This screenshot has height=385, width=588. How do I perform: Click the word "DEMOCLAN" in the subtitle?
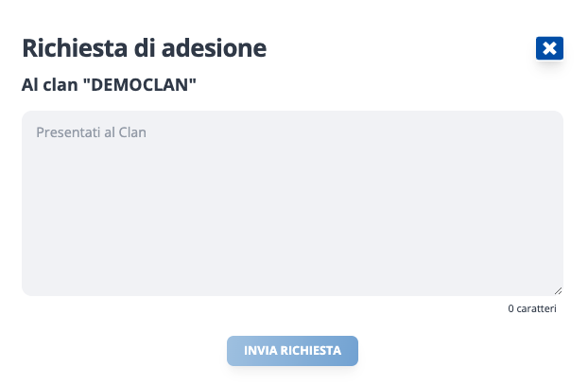point(139,85)
